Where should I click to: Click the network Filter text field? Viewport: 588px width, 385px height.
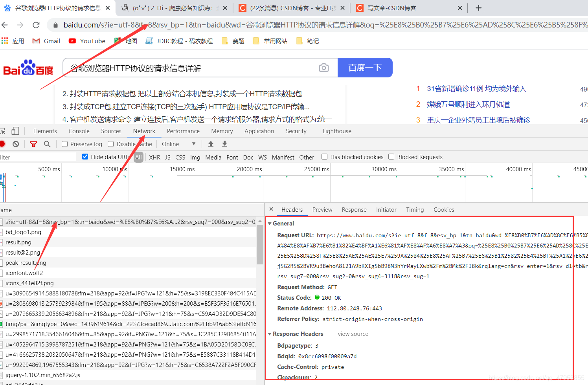[38, 157]
